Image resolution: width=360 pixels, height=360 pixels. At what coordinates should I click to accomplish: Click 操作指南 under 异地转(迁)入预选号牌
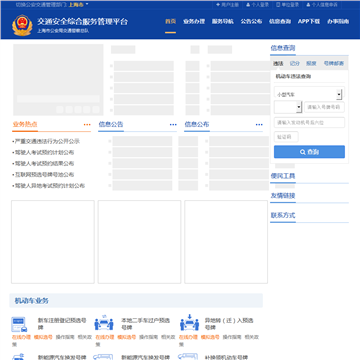pyautogui.click(x=232, y=337)
